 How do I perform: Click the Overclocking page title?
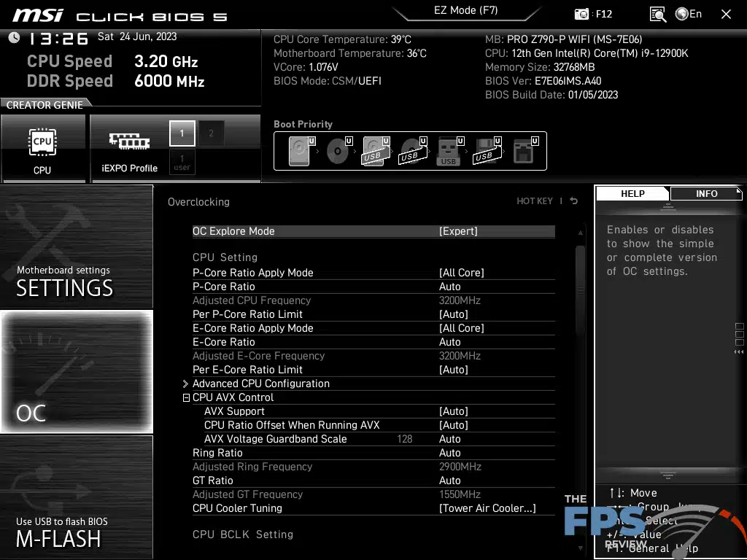198,202
